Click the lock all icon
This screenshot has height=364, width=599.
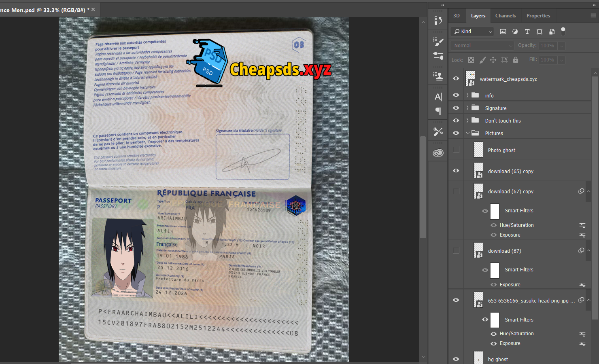click(x=515, y=60)
